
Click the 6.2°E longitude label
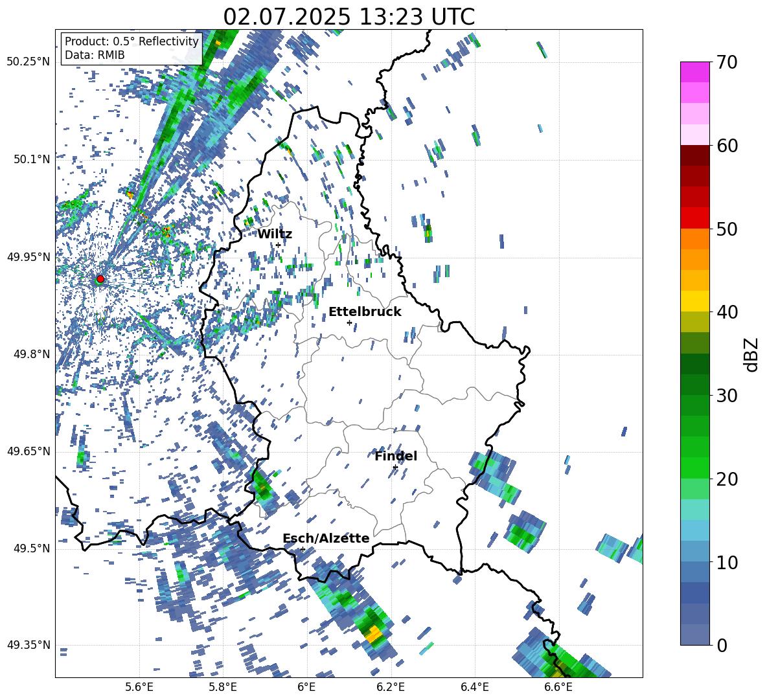[391, 688]
